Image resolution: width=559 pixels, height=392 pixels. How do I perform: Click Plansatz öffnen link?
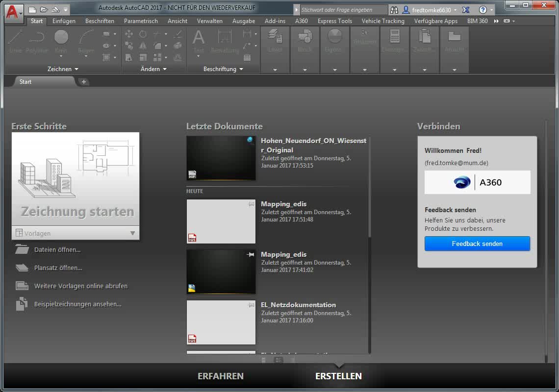58,268
